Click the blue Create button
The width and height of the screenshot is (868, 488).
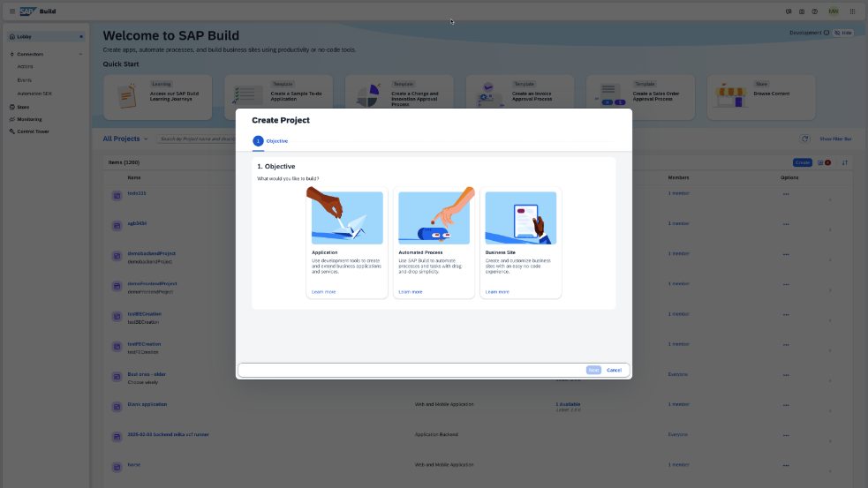(802, 162)
